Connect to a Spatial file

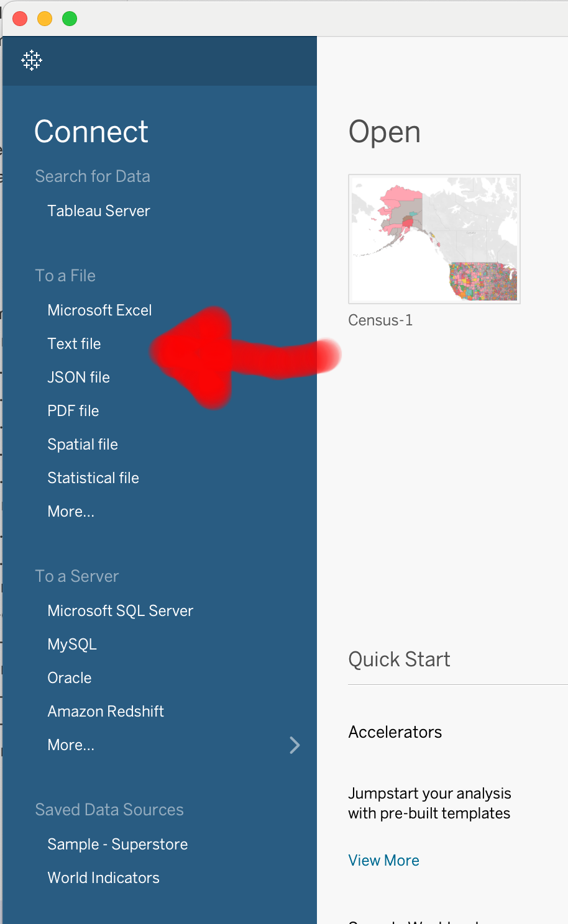[x=83, y=445]
